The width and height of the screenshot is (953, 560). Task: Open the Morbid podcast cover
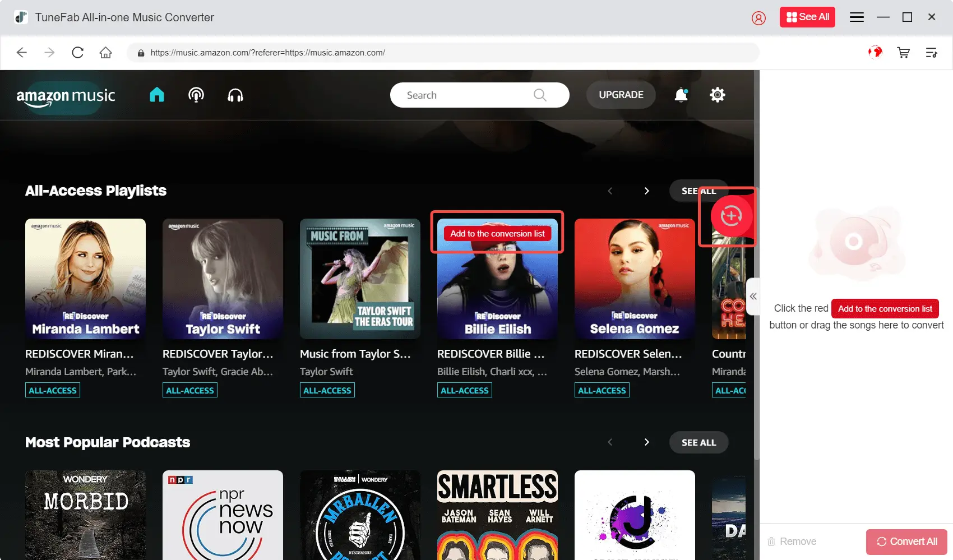click(85, 515)
